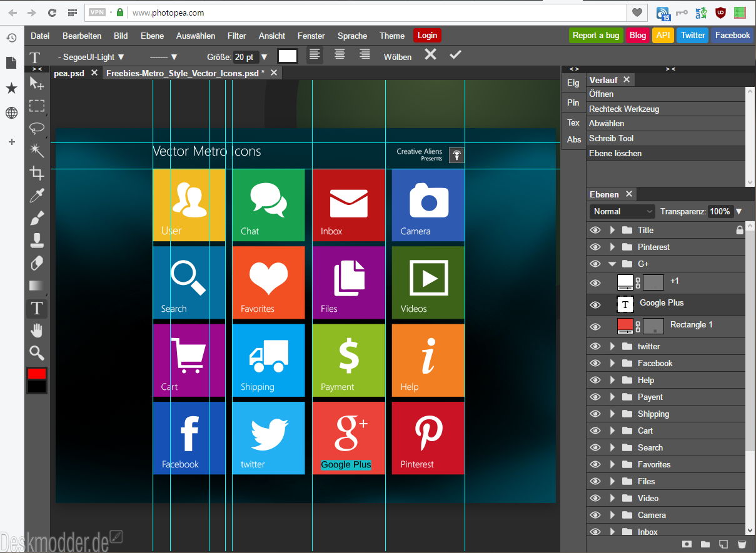Hide the Pinterest folder layer
This screenshot has height=553, width=756.
[x=595, y=247]
